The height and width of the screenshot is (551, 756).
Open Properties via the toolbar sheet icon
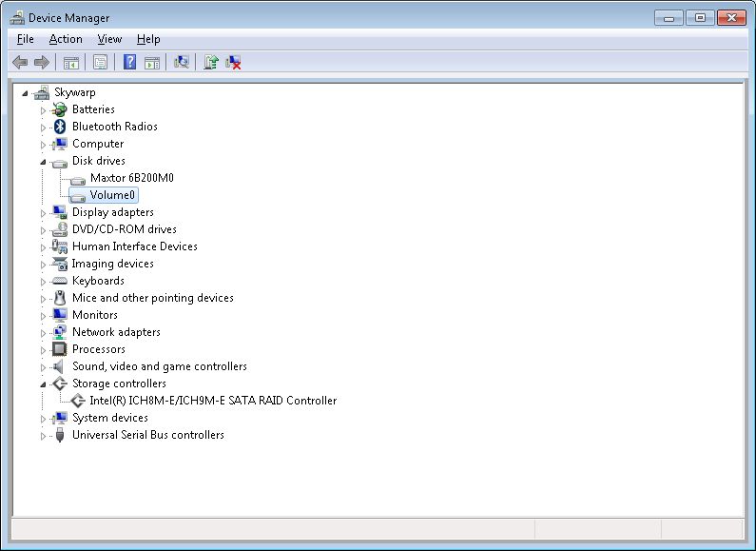pos(100,62)
